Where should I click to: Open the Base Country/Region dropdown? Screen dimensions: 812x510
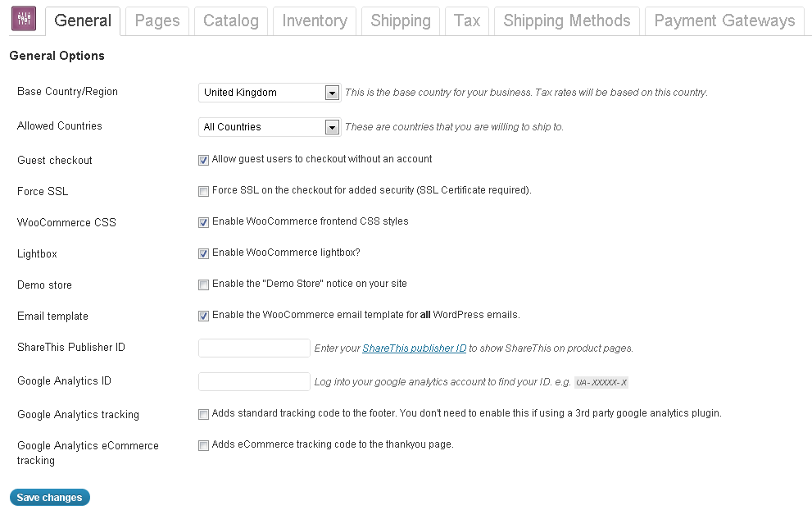[270, 93]
